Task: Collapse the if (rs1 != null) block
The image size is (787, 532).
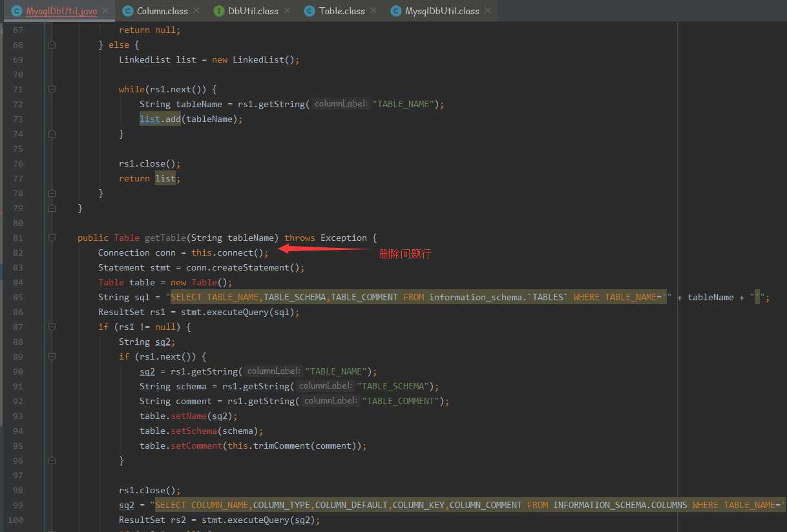Action: tap(52, 327)
